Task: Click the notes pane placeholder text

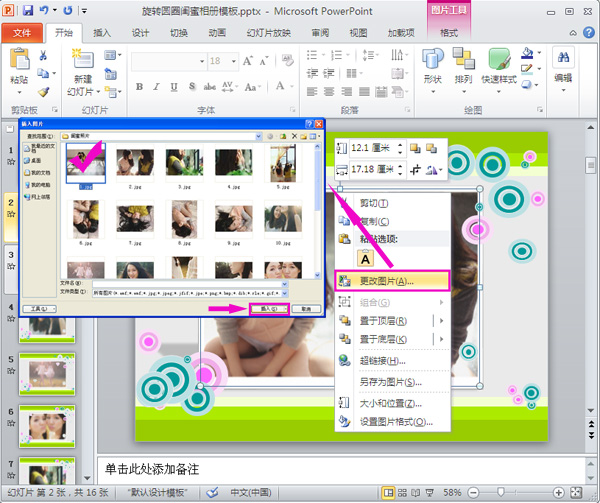Action: coord(152,469)
